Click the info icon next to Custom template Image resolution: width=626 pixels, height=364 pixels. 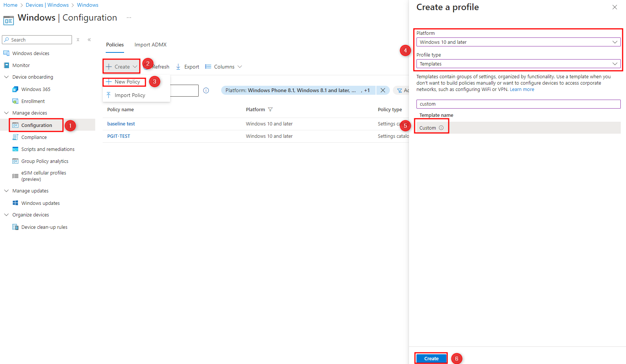pyautogui.click(x=441, y=128)
